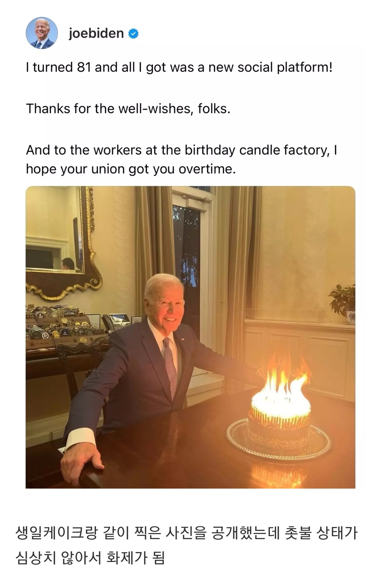Open the attached birthday photo
381x588 pixels.
click(x=190, y=337)
